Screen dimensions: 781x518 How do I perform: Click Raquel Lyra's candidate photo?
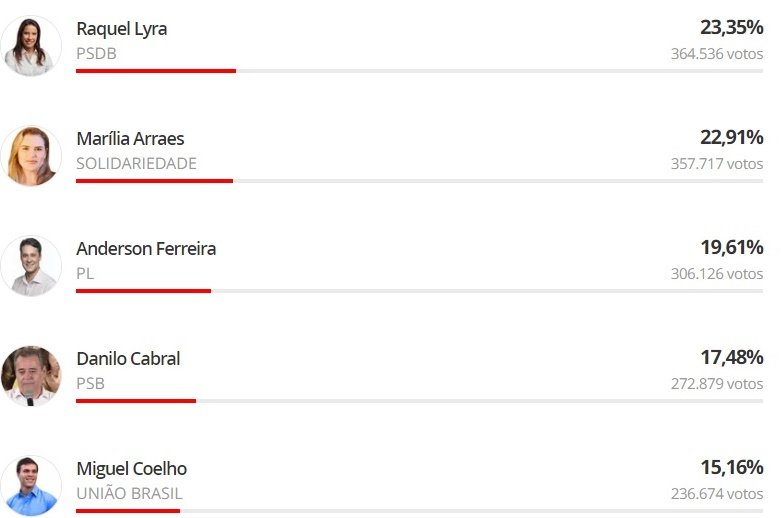point(31,46)
